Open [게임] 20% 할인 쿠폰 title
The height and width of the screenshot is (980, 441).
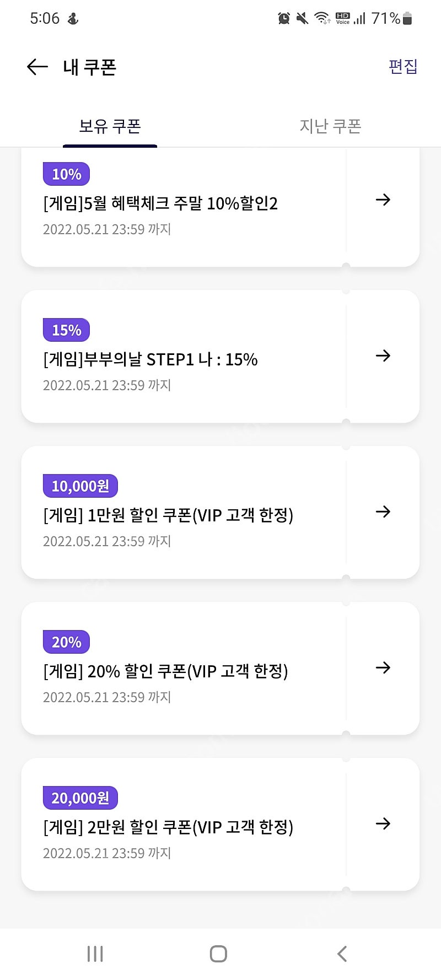[x=165, y=671]
